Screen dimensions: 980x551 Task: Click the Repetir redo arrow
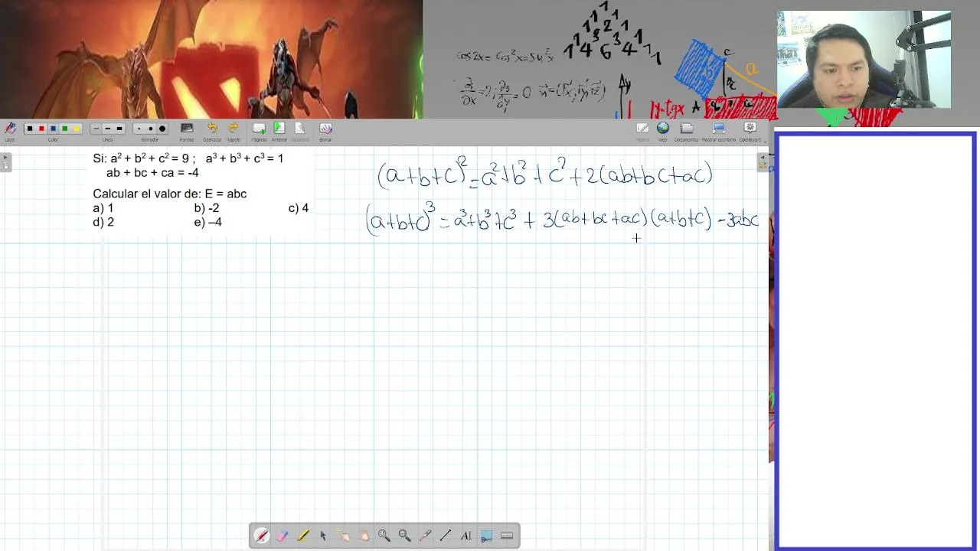click(233, 129)
